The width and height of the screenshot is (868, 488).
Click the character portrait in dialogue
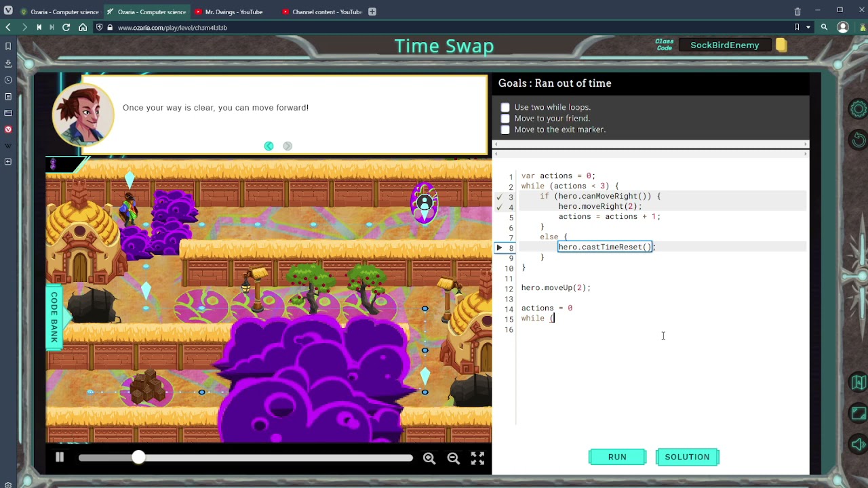83,114
